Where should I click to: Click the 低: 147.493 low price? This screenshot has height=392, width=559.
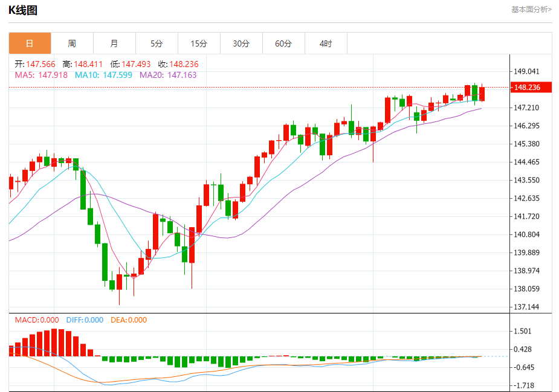[x=131, y=64]
